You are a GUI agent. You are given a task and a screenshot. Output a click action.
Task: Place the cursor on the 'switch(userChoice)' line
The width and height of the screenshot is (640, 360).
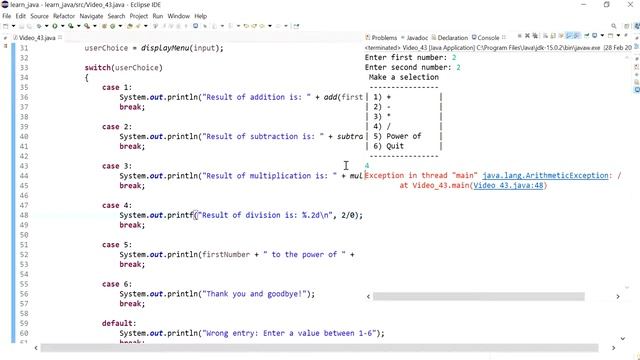[123, 68]
